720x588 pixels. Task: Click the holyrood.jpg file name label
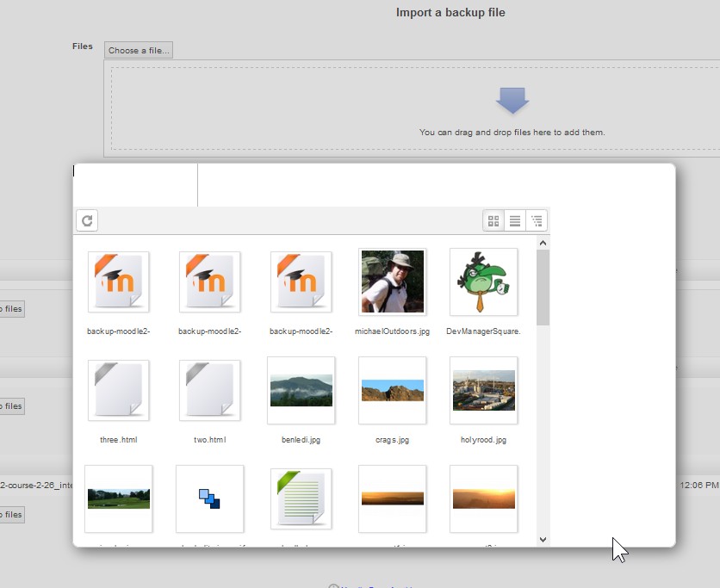pos(483,440)
